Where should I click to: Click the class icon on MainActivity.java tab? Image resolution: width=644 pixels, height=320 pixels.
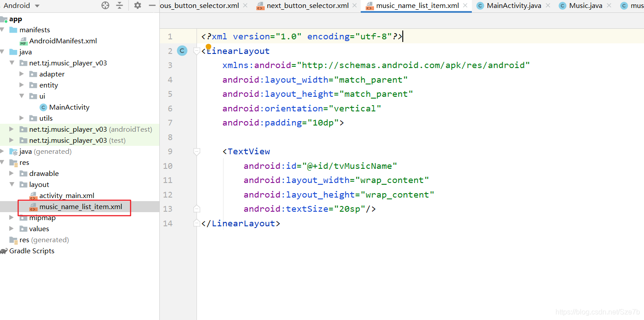pos(480,6)
